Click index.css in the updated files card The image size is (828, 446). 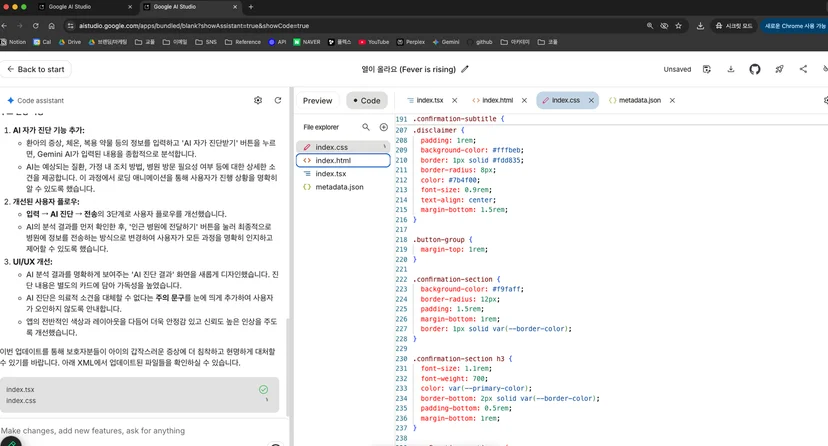[x=21, y=401]
